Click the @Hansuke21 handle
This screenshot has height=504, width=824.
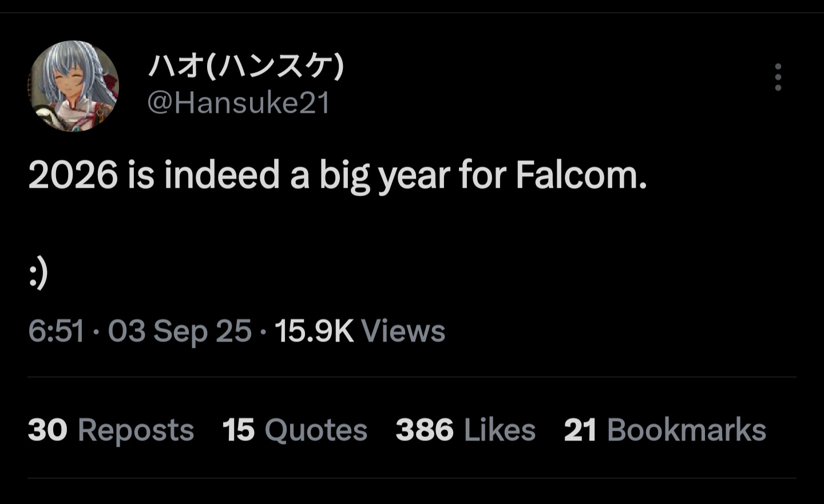tap(239, 103)
